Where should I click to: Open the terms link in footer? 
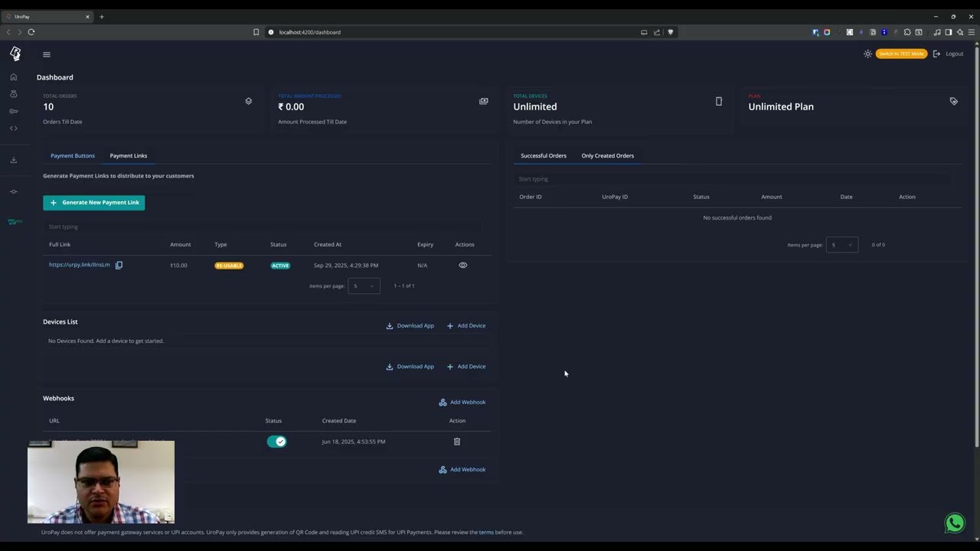[486, 532]
